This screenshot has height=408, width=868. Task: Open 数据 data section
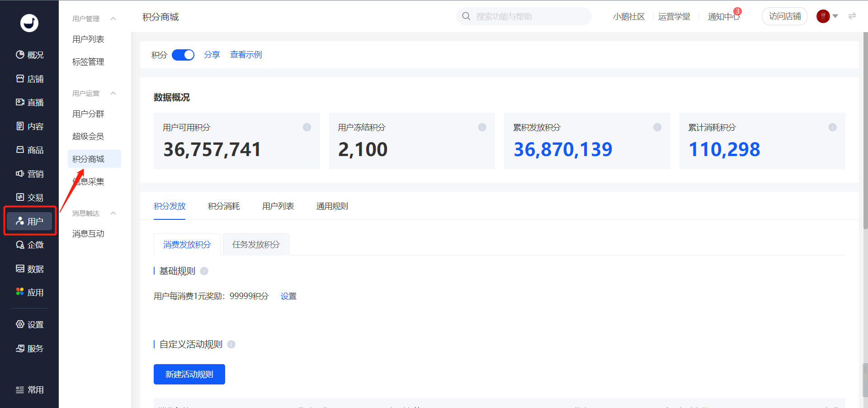[29, 269]
